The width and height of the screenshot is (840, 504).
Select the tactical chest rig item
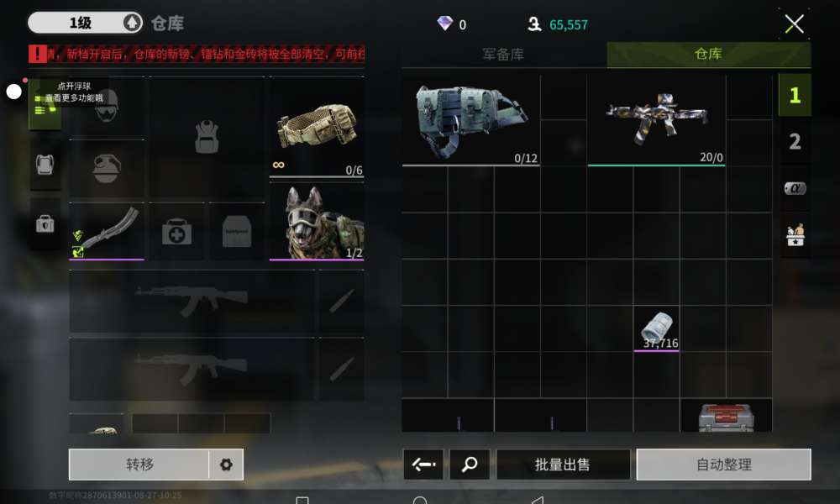click(x=471, y=120)
